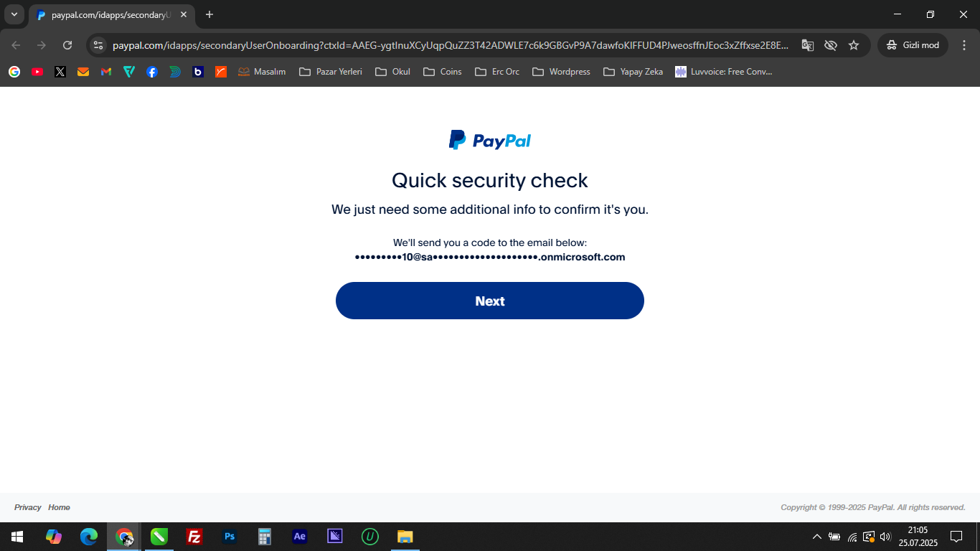
Task: Click the translate page icon in address bar
Action: point(808,45)
